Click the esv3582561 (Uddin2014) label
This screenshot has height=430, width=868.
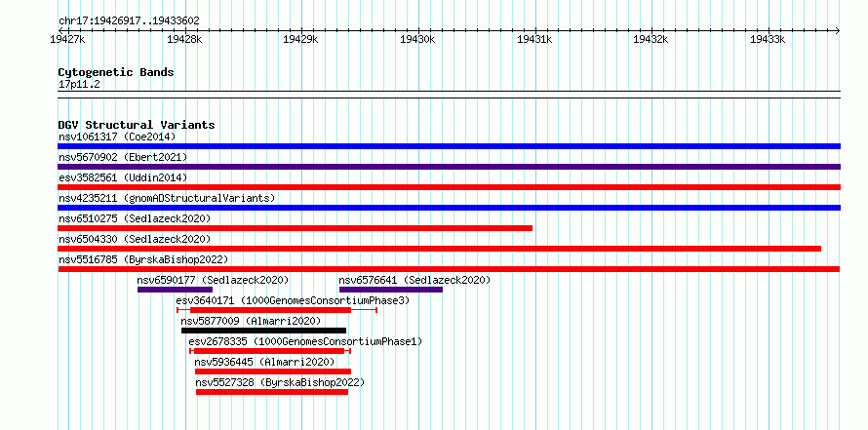pyautogui.click(x=123, y=177)
